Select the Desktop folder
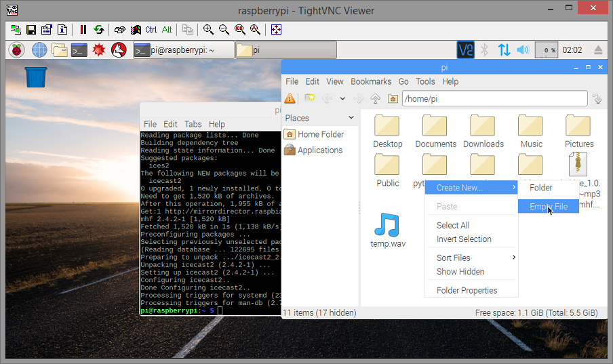Viewport: 613px width, 364px height. (387, 132)
